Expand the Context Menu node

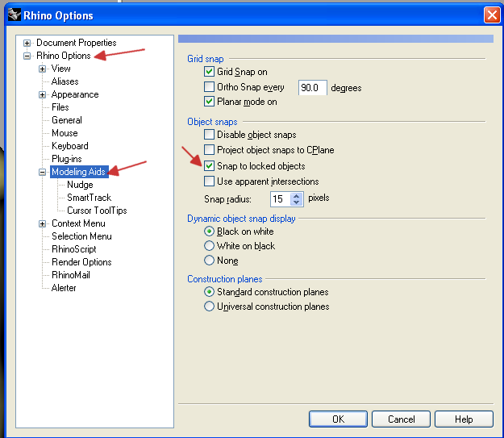(42, 223)
